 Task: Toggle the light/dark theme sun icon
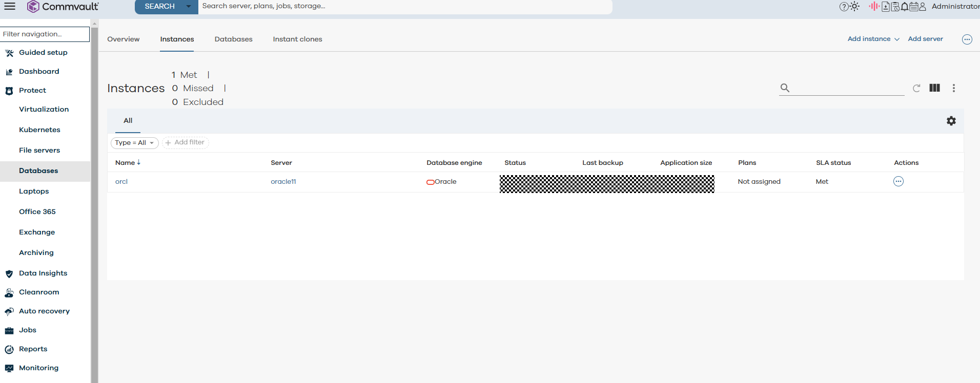[x=854, y=7]
